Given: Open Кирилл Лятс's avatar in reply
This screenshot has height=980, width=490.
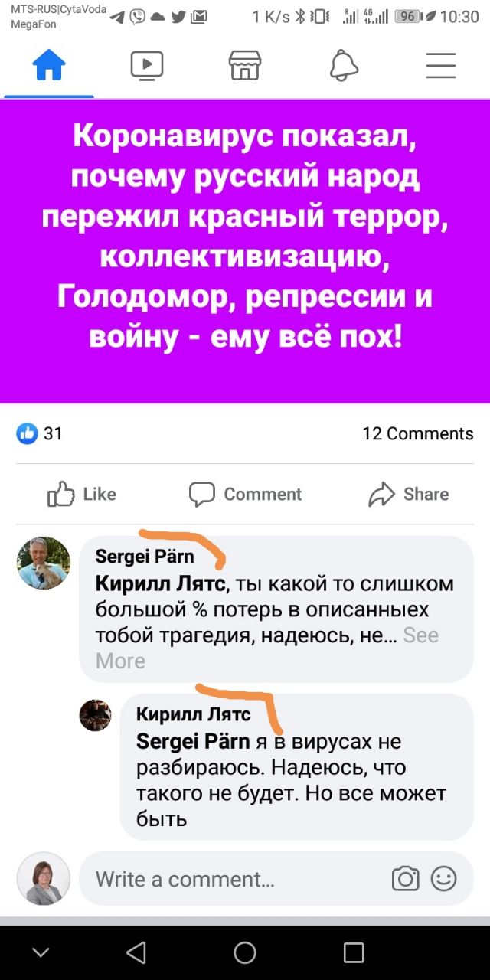Looking at the screenshot, I should 96,715.
